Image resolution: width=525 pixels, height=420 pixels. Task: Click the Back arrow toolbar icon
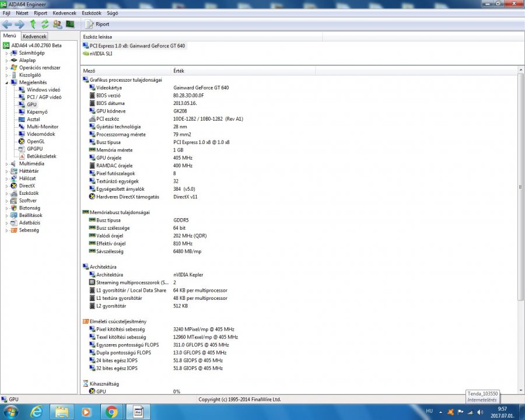click(x=7, y=24)
